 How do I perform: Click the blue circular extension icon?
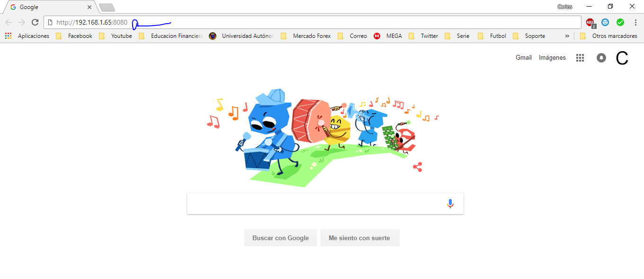coord(605,22)
